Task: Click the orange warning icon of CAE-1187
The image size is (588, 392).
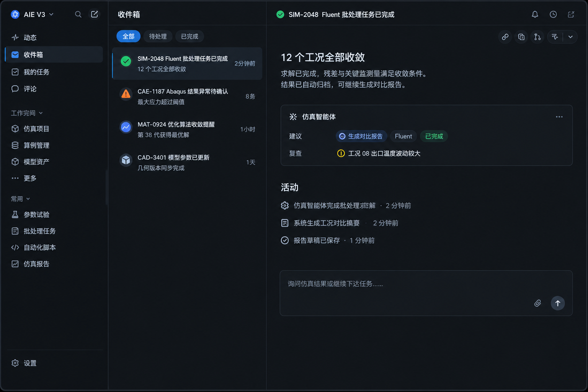Action: click(126, 94)
